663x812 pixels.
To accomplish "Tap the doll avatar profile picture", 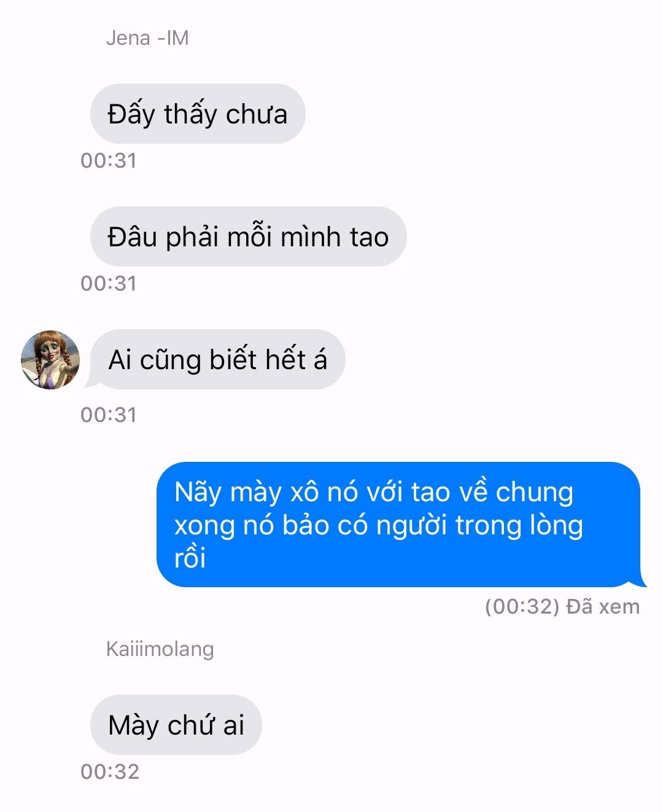I will point(50,360).
